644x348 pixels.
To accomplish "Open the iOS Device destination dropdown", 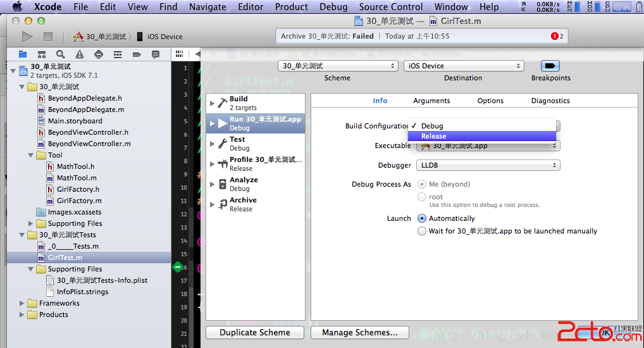I will 464,66.
